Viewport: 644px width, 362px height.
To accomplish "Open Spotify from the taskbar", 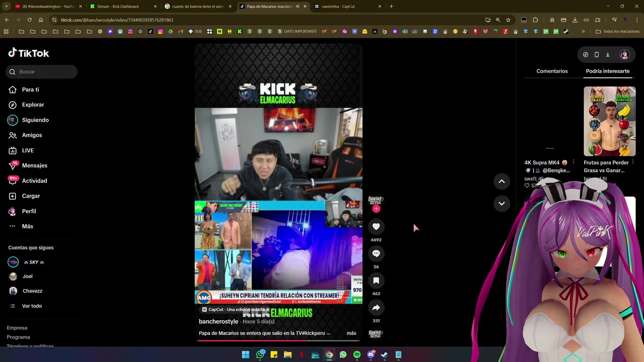I will pos(357,354).
